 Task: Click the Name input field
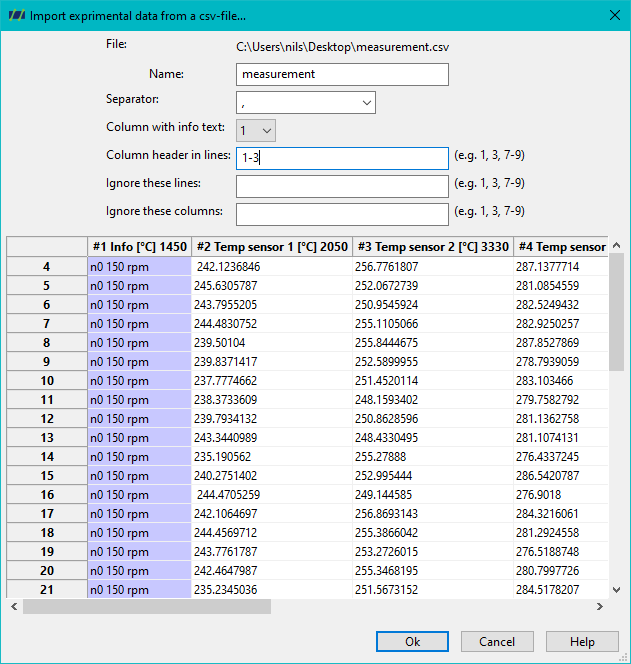coord(342,75)
